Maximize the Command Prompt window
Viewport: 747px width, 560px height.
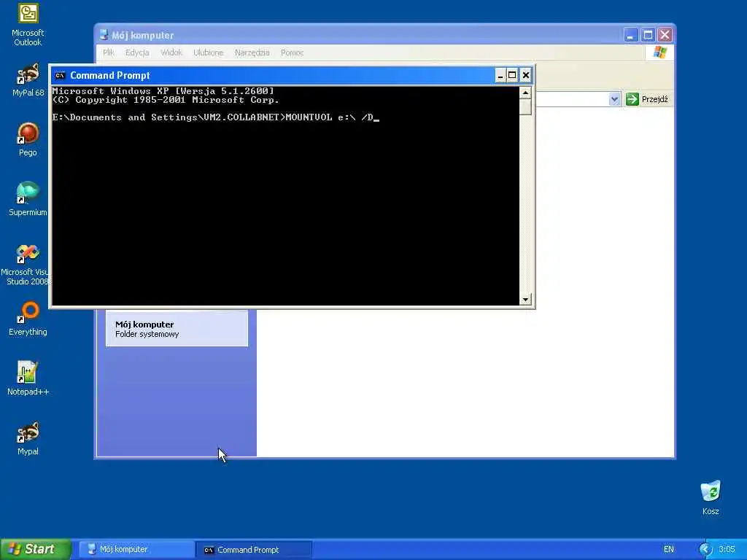click(x=512, y=75)
